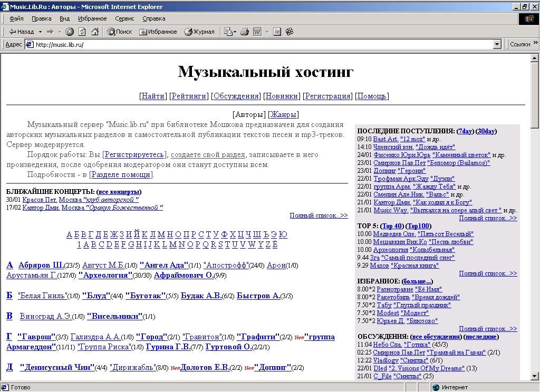Image resolution: width=540 pixels, height=392 pixels.
Task: Follow the Найти link
Action: point(153,96)
